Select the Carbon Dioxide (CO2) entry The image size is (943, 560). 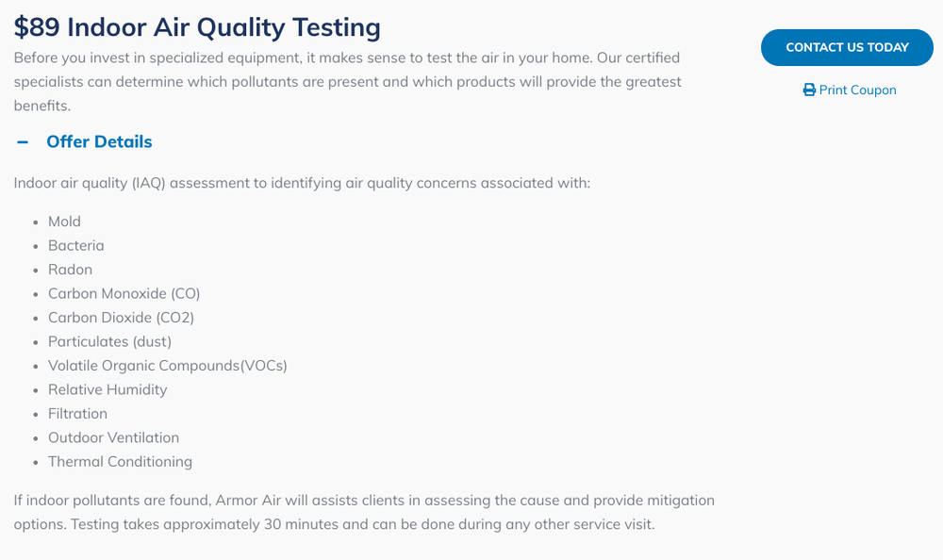tap(121, 318)
